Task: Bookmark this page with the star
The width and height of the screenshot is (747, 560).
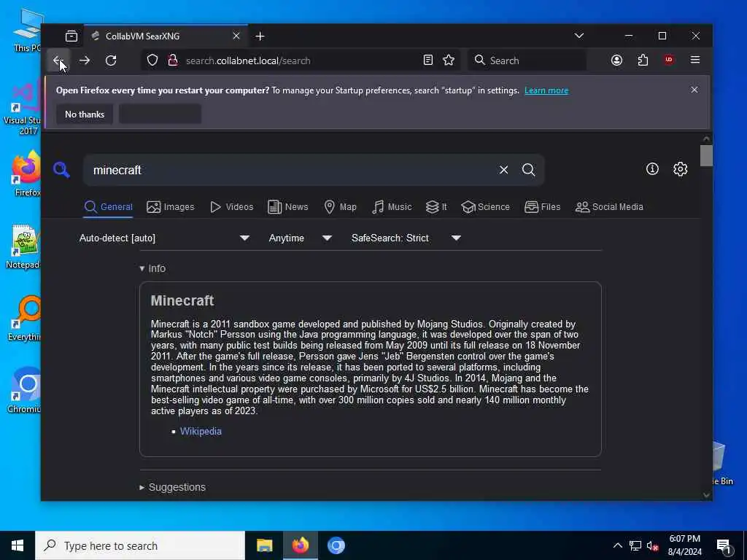Action: [449, 60]
